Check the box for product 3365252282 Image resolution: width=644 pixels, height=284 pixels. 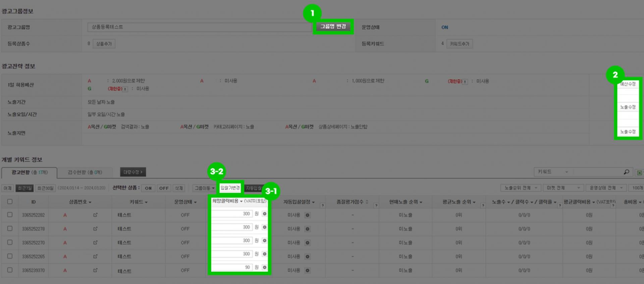10,215
